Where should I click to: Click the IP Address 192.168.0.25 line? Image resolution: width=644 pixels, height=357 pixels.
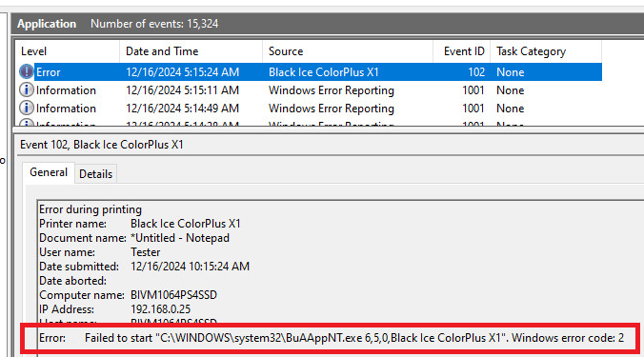click(x=115, y=309)
